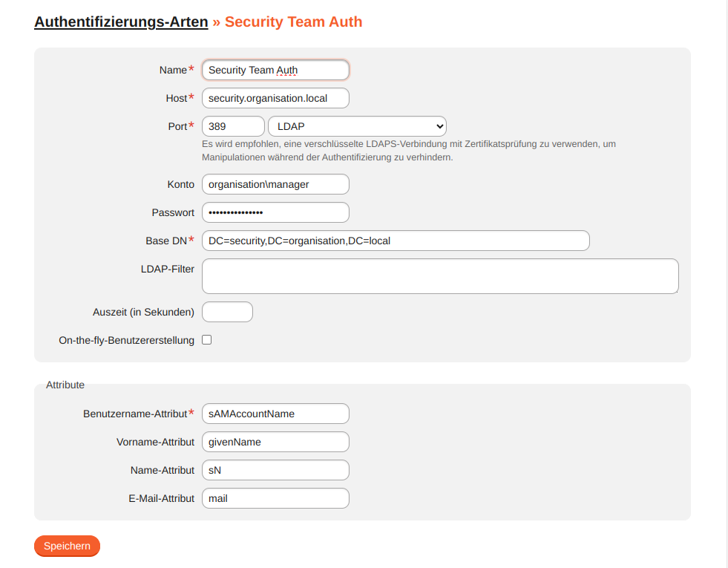Screen dimensions: 728x568
Task: Click the On-the-fly-Benutzererstellung label text
Action: 126,340
